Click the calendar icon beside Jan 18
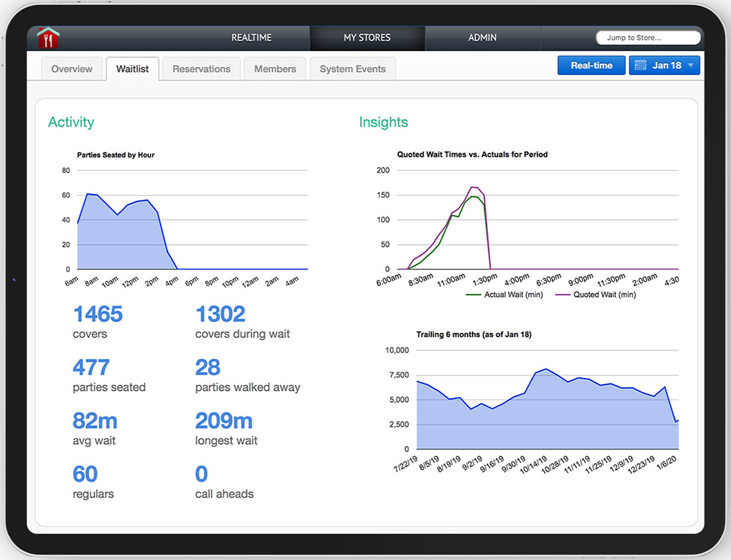This screenshot has height=560, width=731. [641, 65]
